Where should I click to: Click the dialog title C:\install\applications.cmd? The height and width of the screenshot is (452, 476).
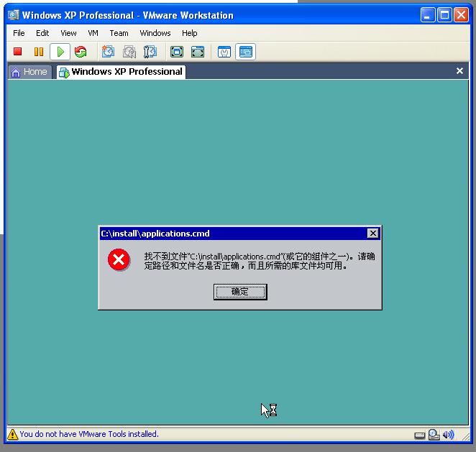pyautogui.click(x=155, y=234)
